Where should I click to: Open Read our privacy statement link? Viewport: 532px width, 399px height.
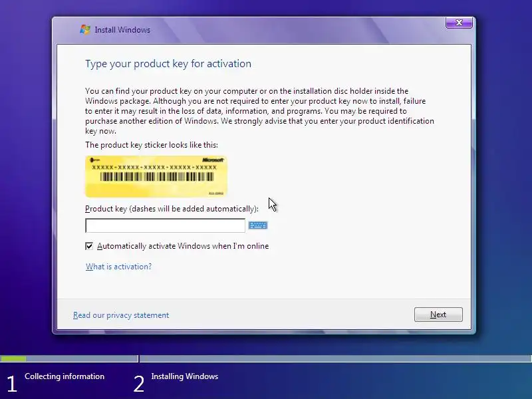click(x=121, y=315)
